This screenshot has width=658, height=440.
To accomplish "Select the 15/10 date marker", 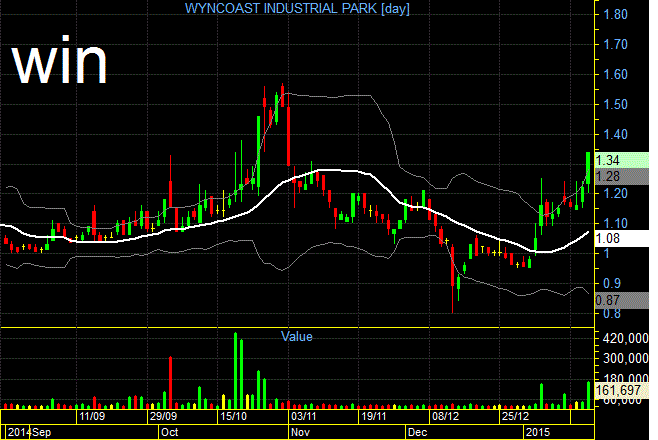I will pyautogui.click(x=233, y=417).
